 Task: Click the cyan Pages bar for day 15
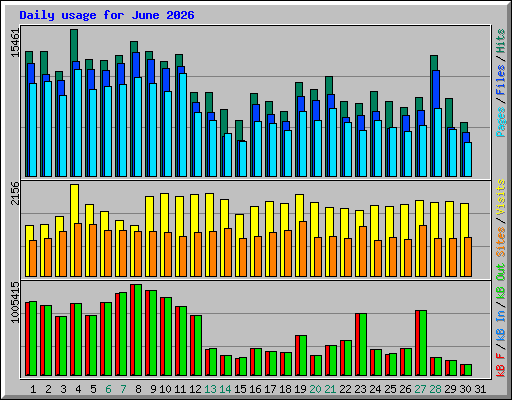pos(243,159)
